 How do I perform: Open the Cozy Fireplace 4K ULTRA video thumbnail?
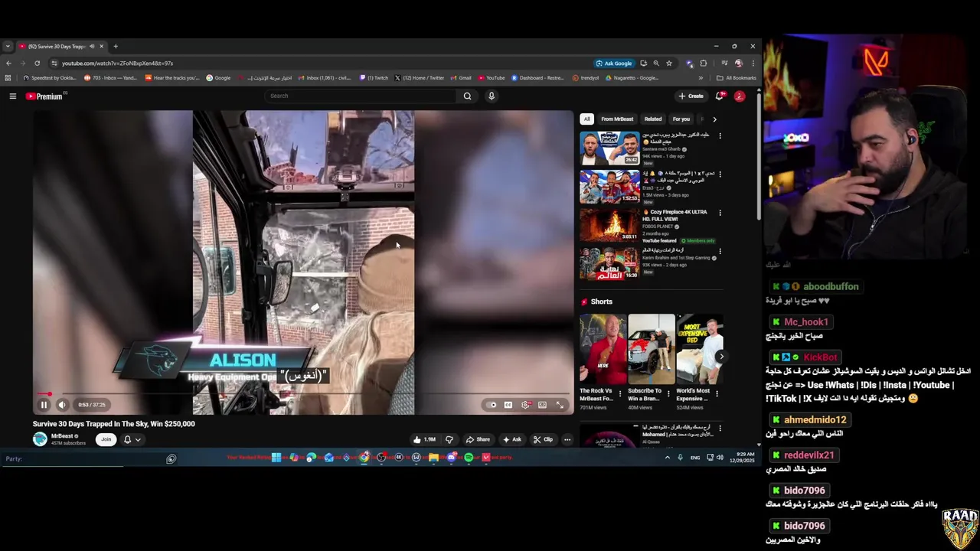point(609,225)
